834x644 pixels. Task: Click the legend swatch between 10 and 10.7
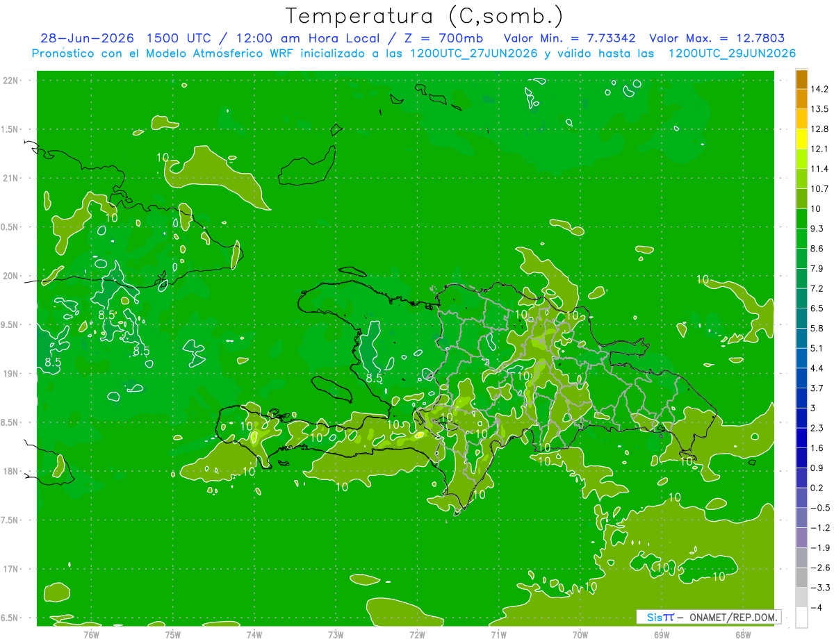[x=801, y=199]
